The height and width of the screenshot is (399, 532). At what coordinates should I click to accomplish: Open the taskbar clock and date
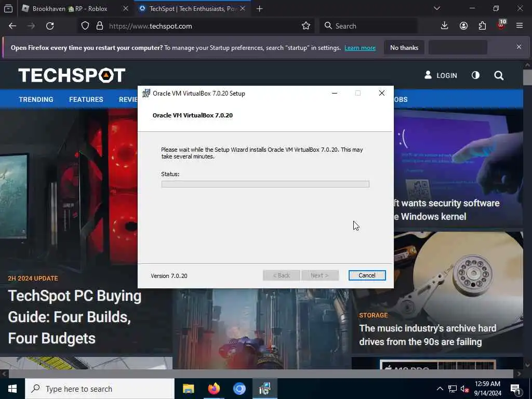pyautogui.click(x=487, y=389)
